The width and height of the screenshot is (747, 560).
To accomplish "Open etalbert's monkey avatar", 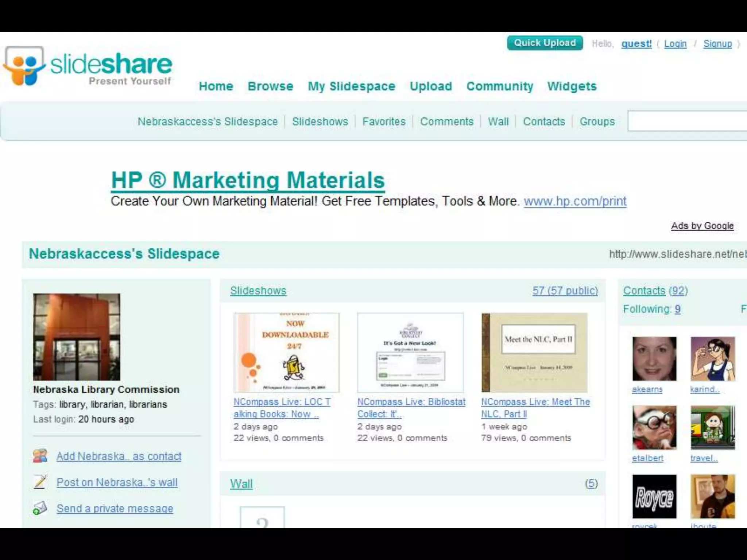I will tap(654, 428).
